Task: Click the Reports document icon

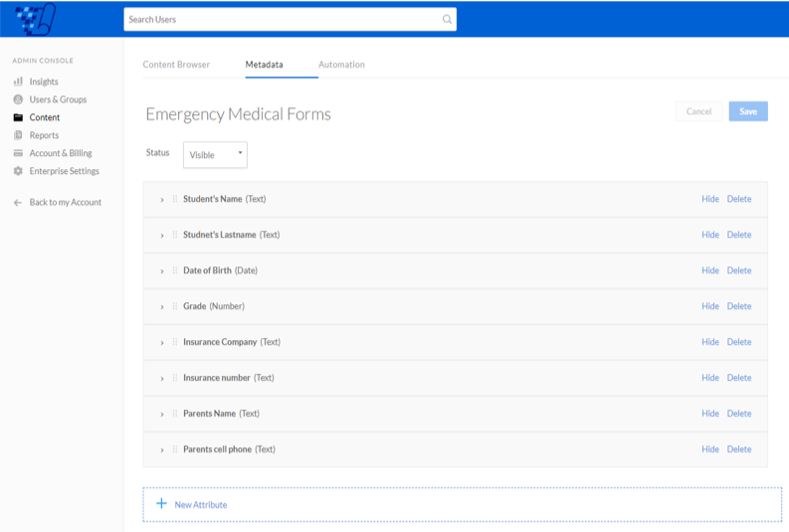Action: coord(18,135)
